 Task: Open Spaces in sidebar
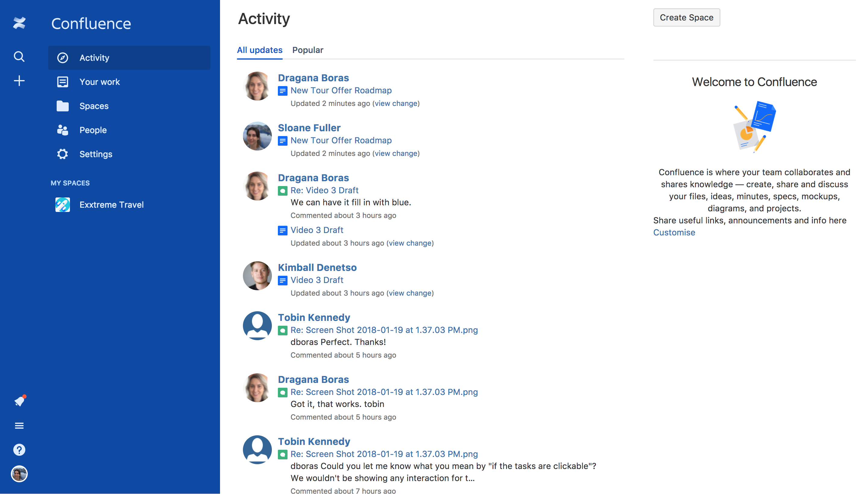94,106
